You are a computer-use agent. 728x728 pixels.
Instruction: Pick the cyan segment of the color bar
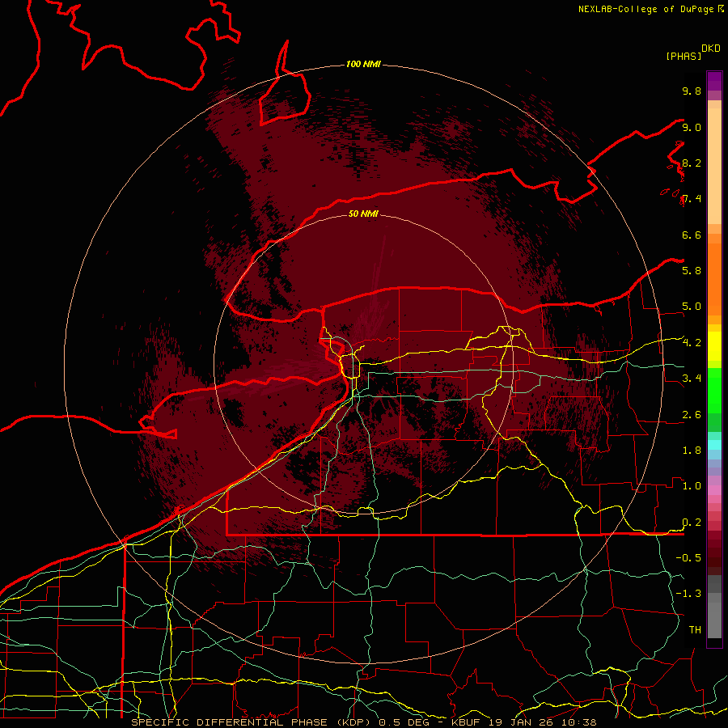coord(714,445)
